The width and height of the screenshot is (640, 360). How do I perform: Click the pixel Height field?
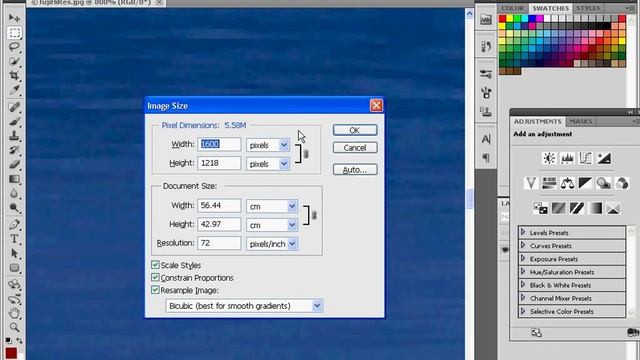pos(219,163)
